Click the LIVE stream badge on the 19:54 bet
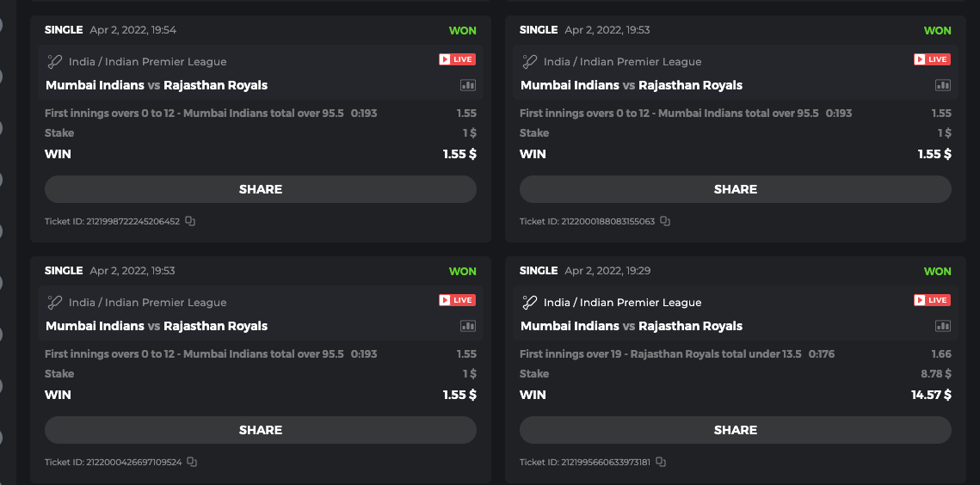Viewport: 980px width, 485px height. click(x=457, y=59)
